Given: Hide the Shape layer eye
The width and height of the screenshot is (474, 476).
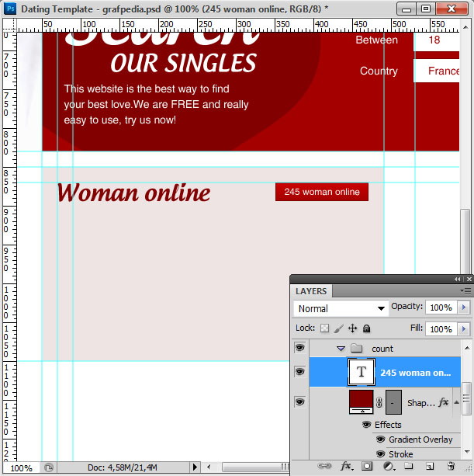Looking at the screenshot, I should point(300,402).
